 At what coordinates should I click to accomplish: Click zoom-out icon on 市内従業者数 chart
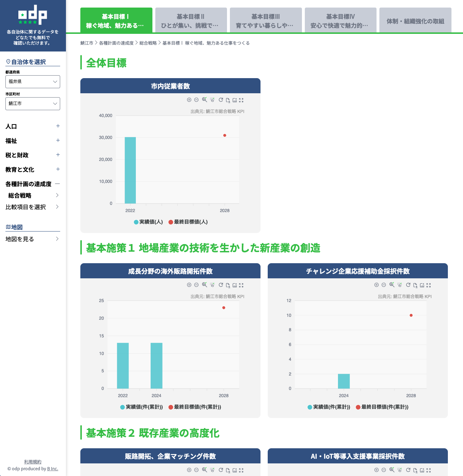tap(196, 100)
